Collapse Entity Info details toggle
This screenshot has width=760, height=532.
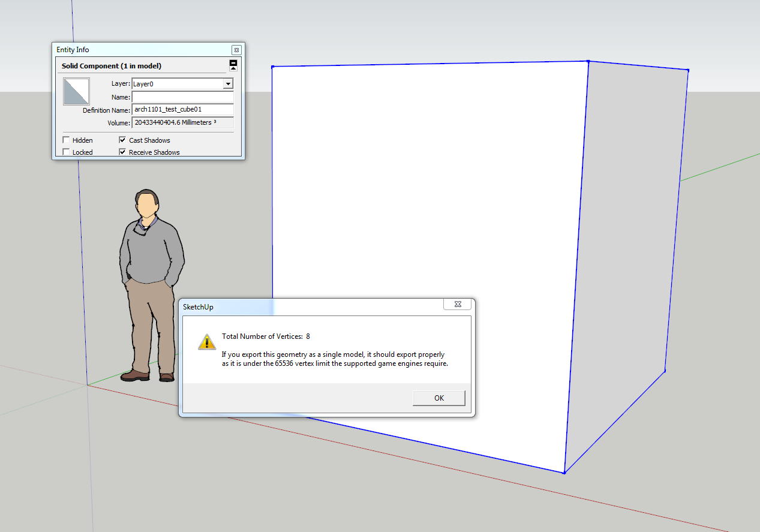[x=233, y=65]
